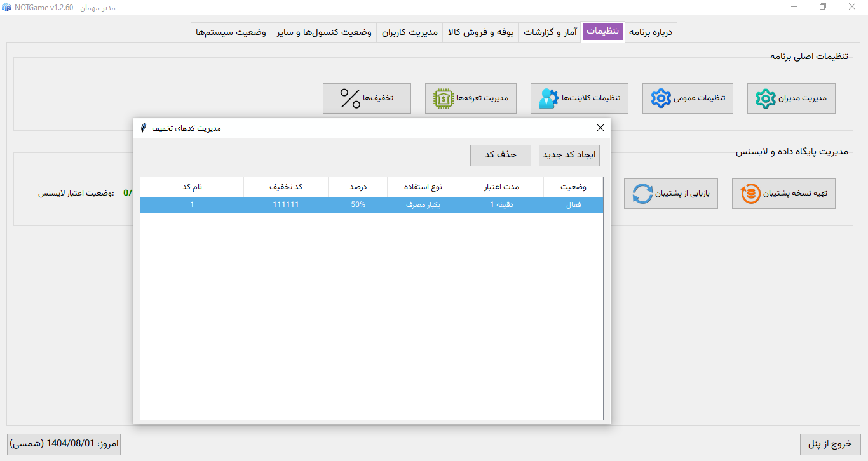Click the user-gear icon on تنظیمات کلاینت‌ها
The height and width of the screenshot is (461, 868).
[x=548, y=98]
